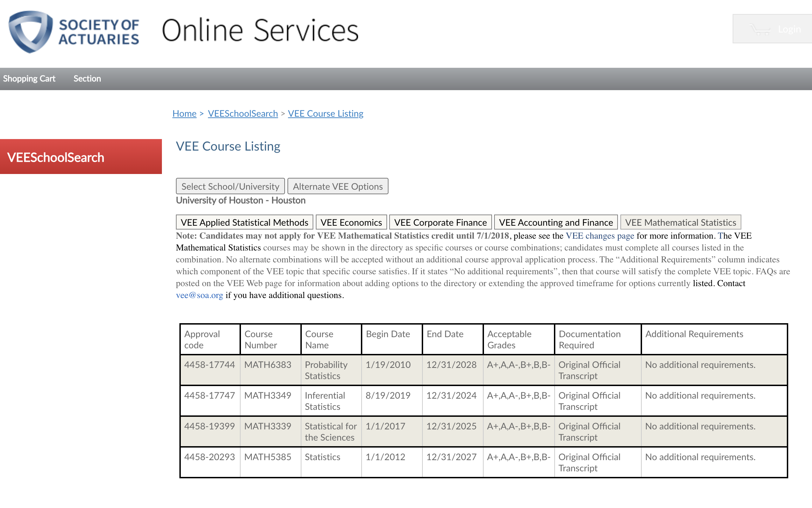Click the VEE Course Listing breadcrumb

[326, 114]
